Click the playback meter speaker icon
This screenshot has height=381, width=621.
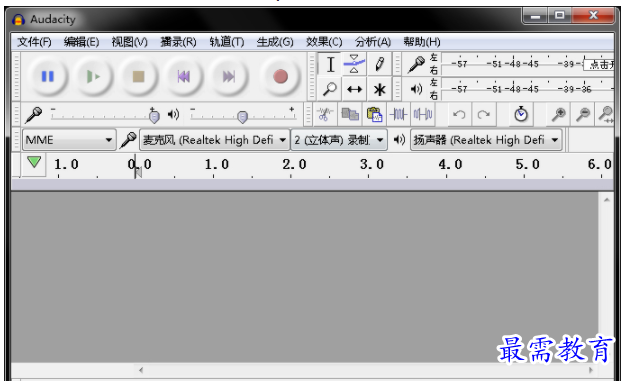[x=416, y=89]
